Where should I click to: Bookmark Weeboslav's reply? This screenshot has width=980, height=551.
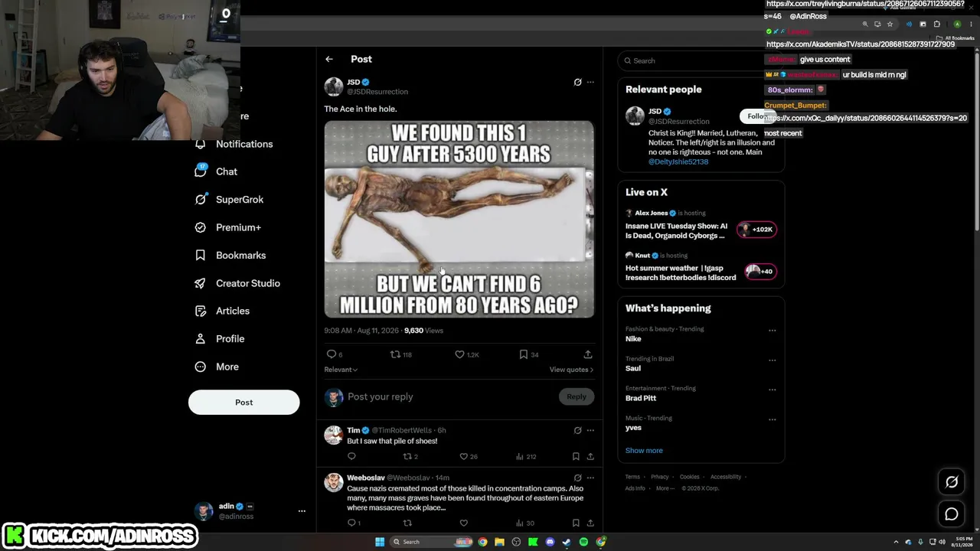tap(576, 523)
